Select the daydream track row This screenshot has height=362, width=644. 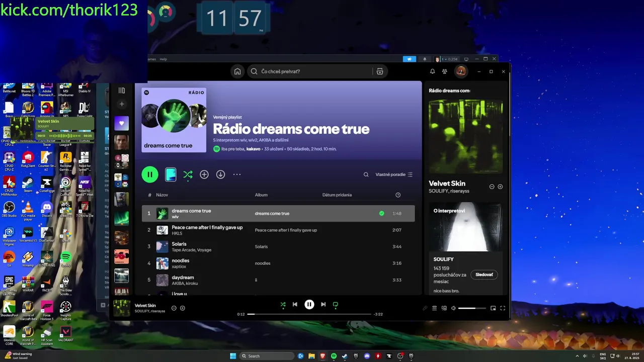coord(278,280)
